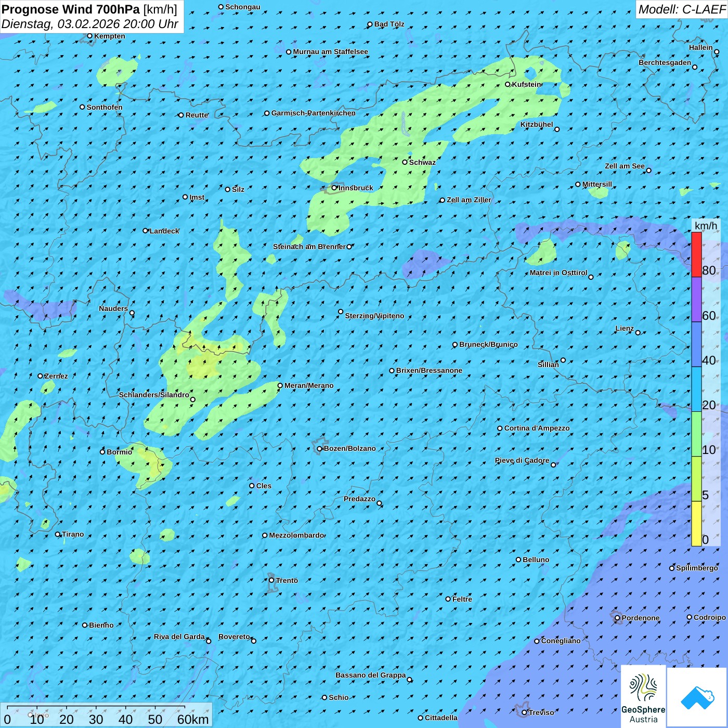728x728 pixels.
Task: Click the '60km' scale label
Action: (x=193, y=719)
